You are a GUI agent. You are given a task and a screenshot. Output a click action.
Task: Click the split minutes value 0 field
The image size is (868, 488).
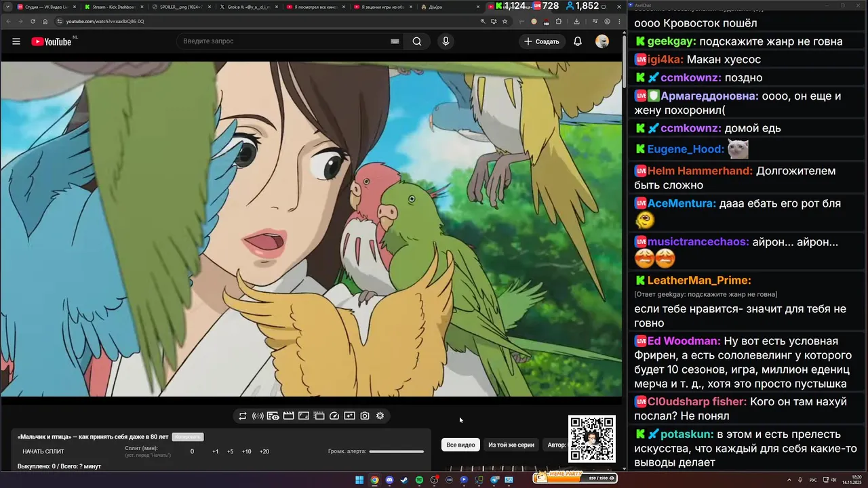pos(192,451)
